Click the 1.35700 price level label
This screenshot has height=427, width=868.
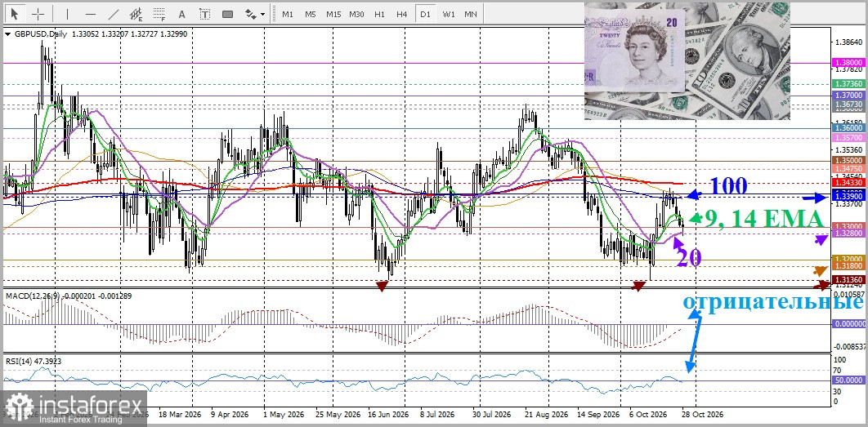click(x=849, y=138)
